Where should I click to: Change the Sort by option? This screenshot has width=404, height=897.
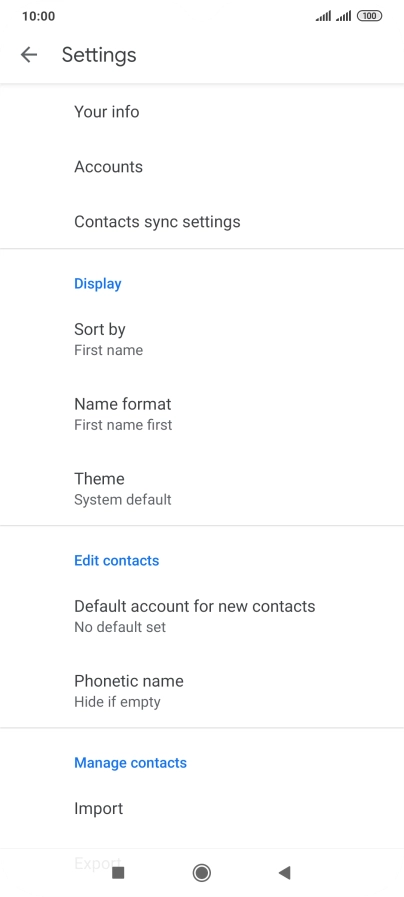pos(202,339)
